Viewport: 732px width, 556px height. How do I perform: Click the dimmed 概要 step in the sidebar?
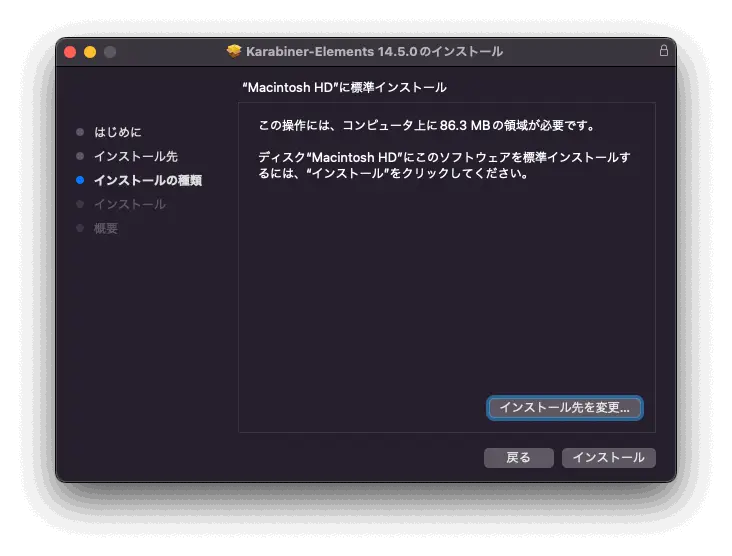point(106,228)
